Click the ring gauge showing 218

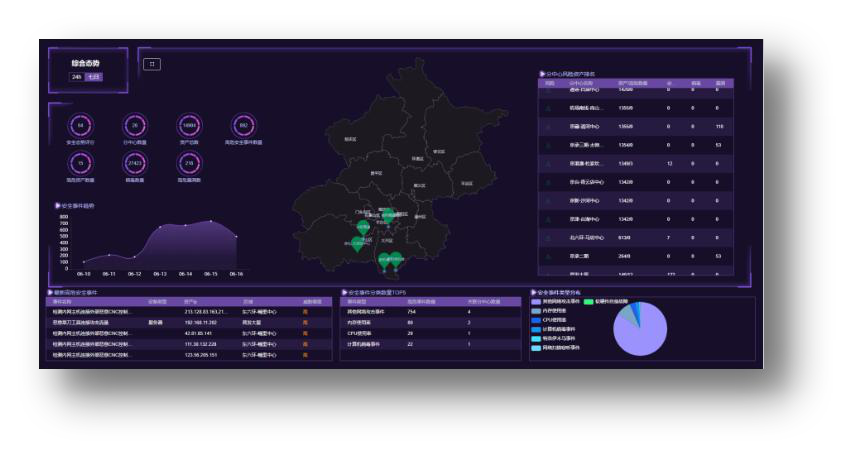click(189, 163)
